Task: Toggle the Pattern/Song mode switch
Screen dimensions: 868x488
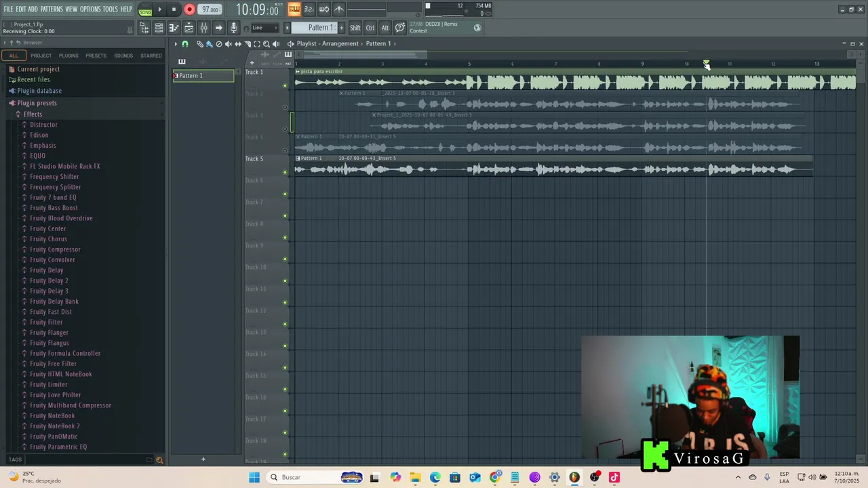Action: pyautogui.click(x=145, y=9)
